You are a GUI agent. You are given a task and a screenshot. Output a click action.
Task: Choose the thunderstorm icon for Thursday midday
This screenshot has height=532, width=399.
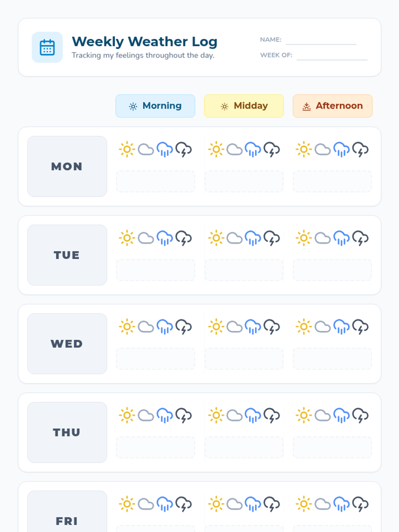pos(272,415)
